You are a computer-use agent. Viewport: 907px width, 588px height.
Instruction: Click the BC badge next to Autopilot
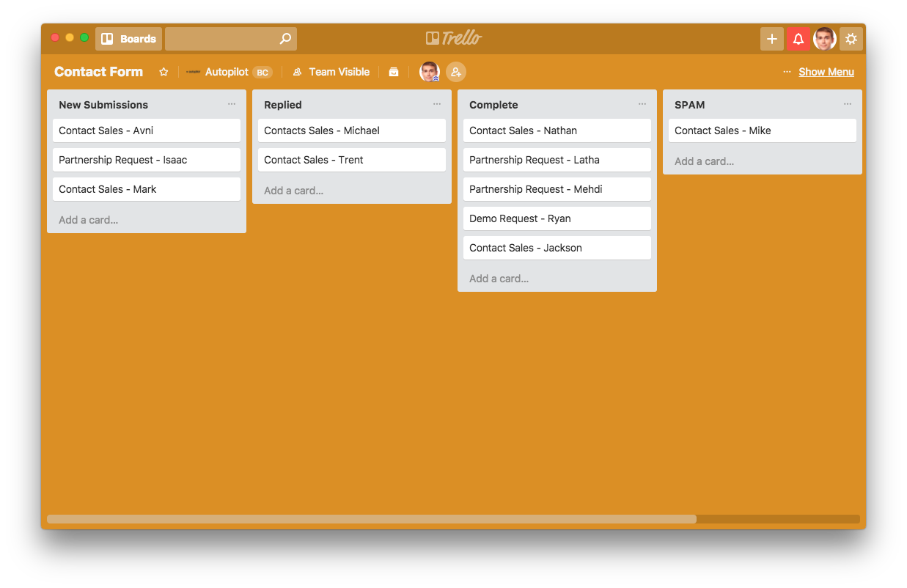[262, 72]
